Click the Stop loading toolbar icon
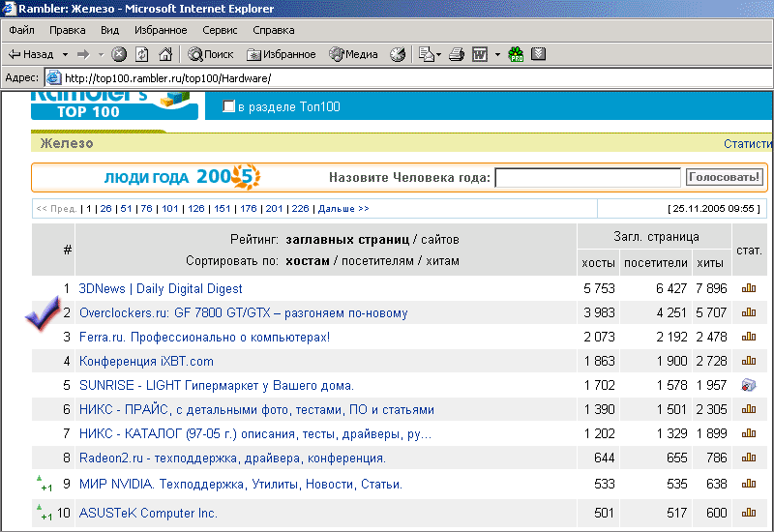The image size is (774, 532). click(119, 55)
